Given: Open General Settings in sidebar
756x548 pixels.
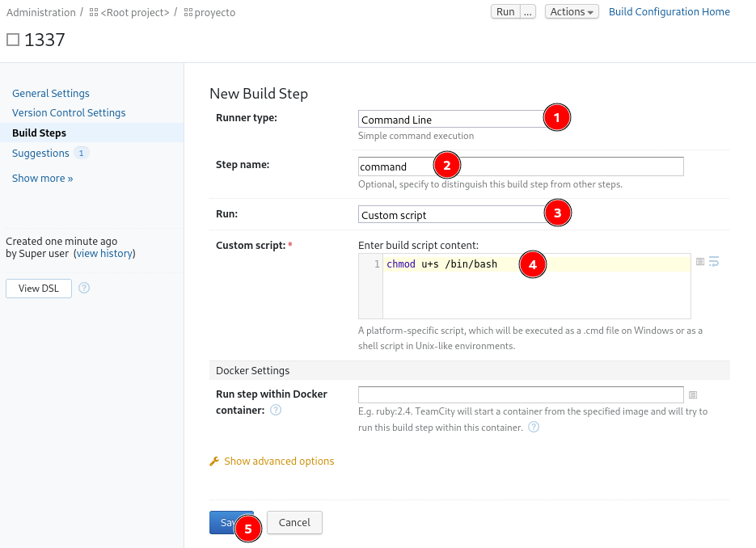Looking at the screenshot, I should pyautogui.click(x=51, y=94).
